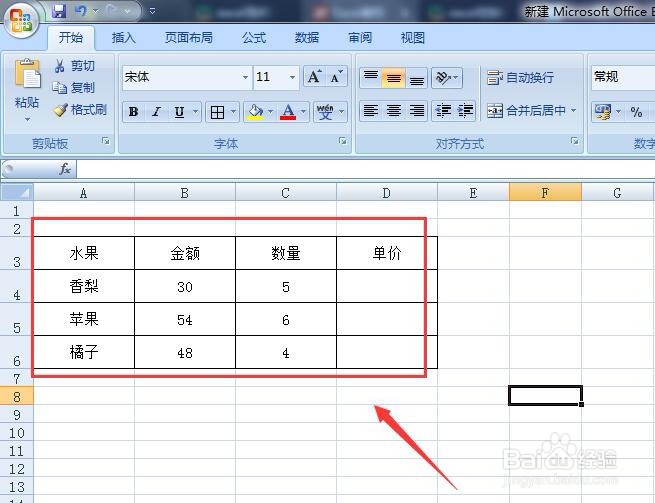Select row 8 header
655x503 pixels.
click(17, 396)
